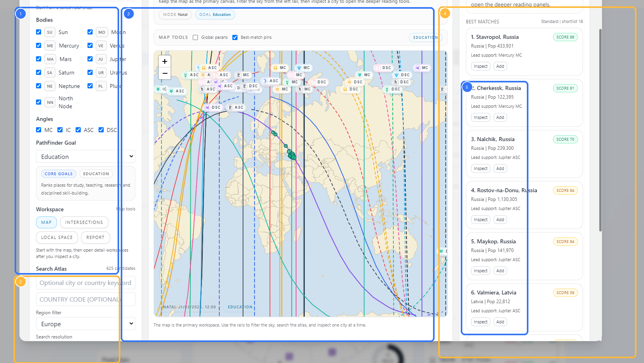Image resolution: width=644 pixels, height=363 pixels.
Task: Select the Mercury MC line label
Action: point(291,82)
